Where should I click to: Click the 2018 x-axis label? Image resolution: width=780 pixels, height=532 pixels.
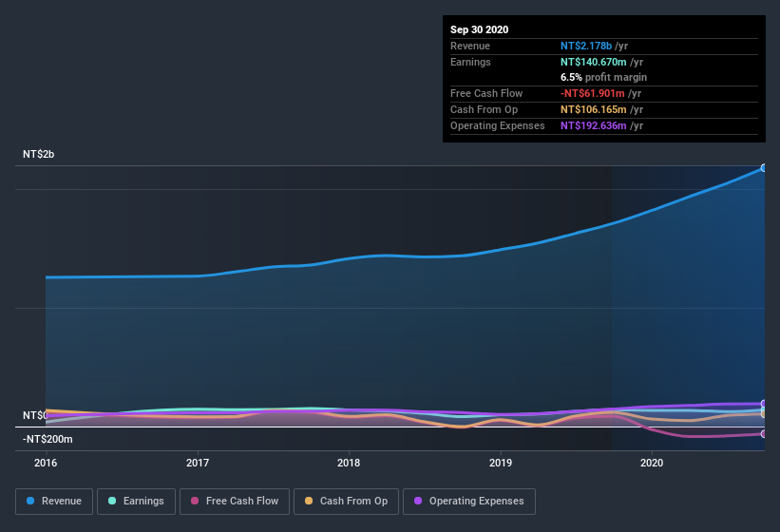(x=349, y=463)
